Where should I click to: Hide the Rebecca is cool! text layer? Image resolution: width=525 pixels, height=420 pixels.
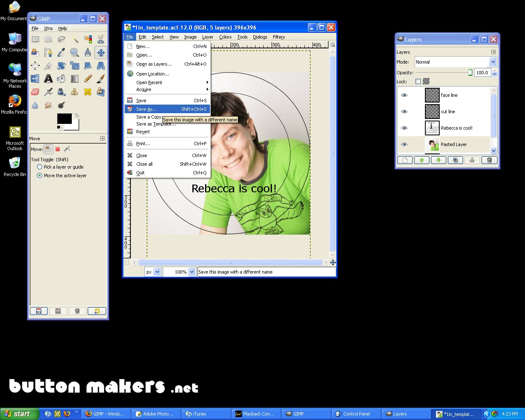[404, 128]
